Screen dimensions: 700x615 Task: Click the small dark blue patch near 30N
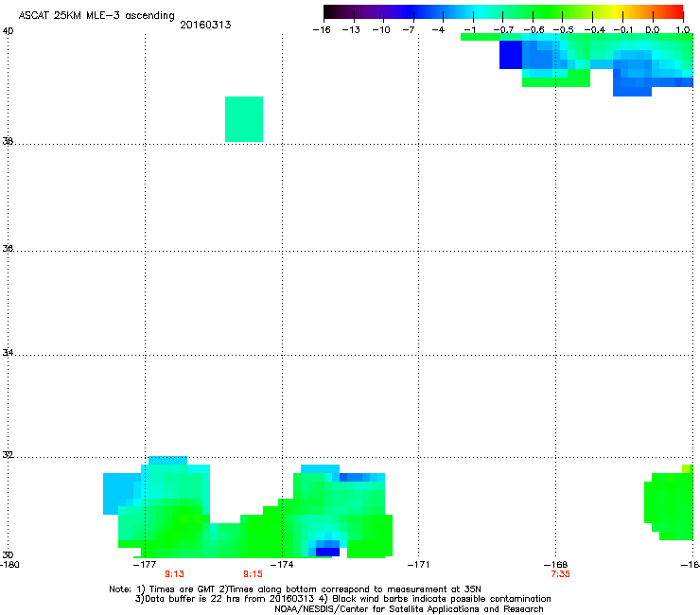click(x=327, y=552)
